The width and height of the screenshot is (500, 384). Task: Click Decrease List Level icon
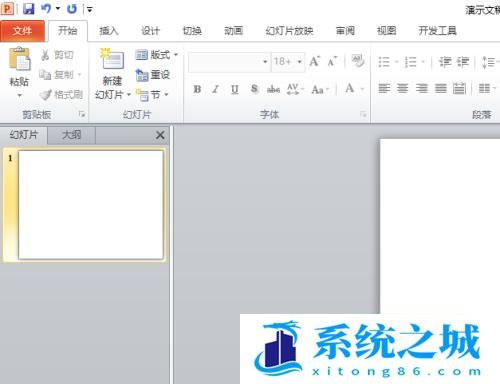pos(445,62)
